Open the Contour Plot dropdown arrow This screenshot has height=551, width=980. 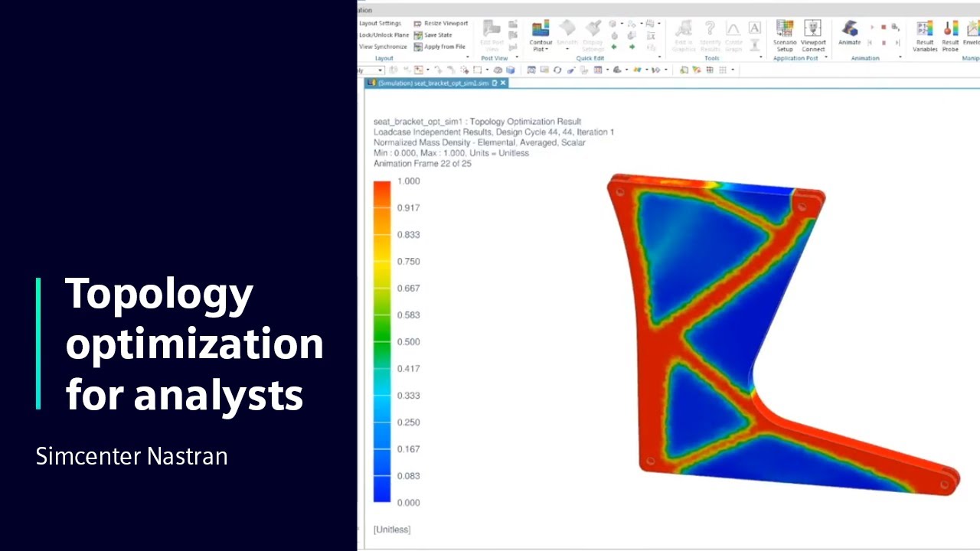(547, 49)
